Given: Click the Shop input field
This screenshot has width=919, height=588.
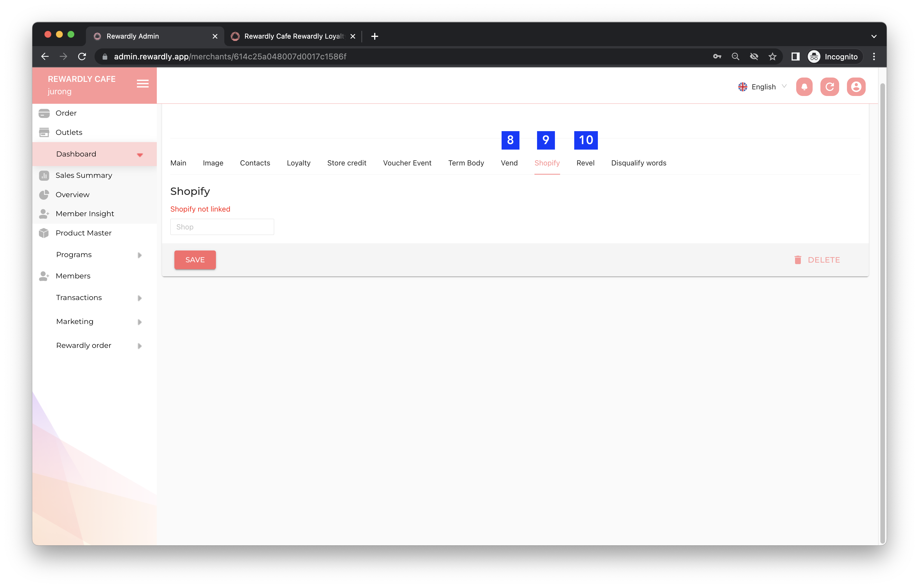Looking at the screenshot, I should pos(222,227).
